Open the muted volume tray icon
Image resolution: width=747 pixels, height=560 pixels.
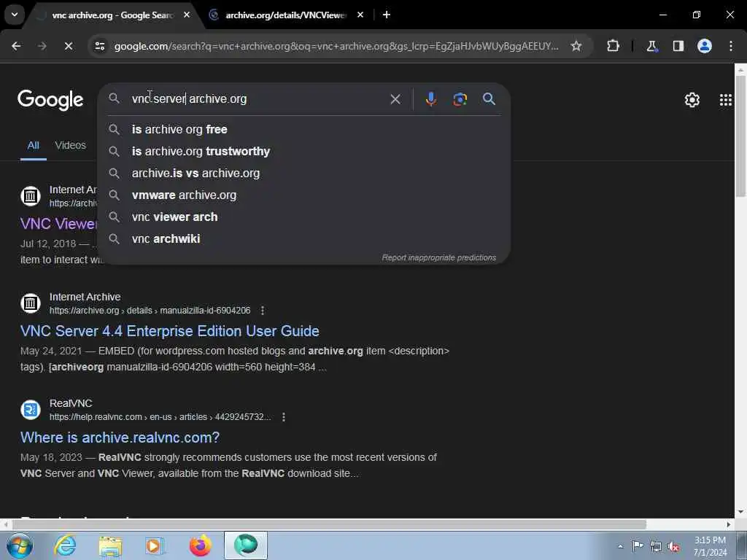(x=673, y=547)
